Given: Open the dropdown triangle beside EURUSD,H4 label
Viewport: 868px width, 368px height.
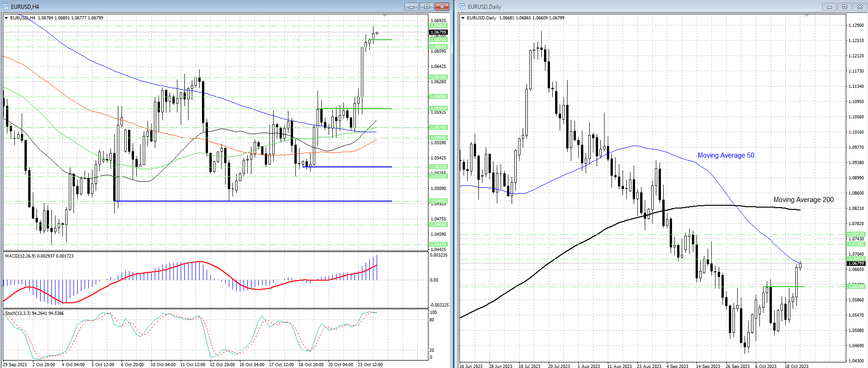Looking at the screenshot, I should (6, 18).
